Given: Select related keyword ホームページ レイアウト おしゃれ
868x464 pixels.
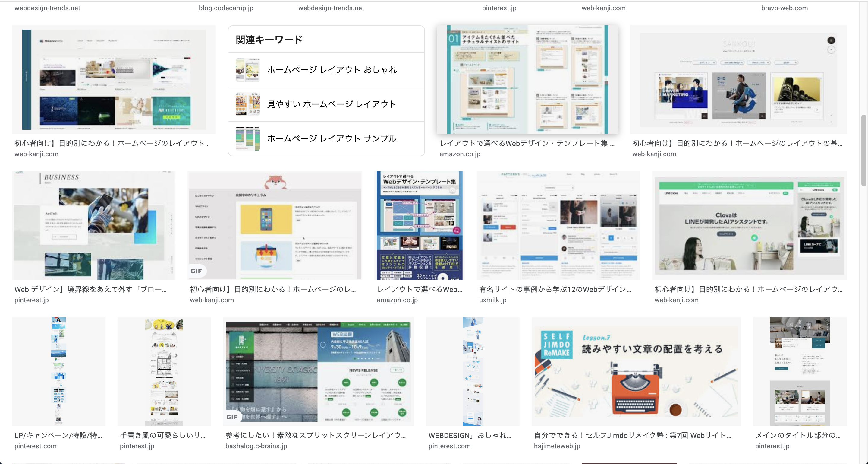Looking at the screenshot, I should [332, 70].
